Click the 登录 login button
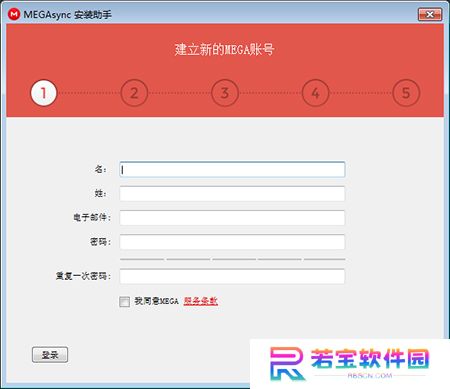The width and height of the screenshot is (450, 389). tap(50, 355)
